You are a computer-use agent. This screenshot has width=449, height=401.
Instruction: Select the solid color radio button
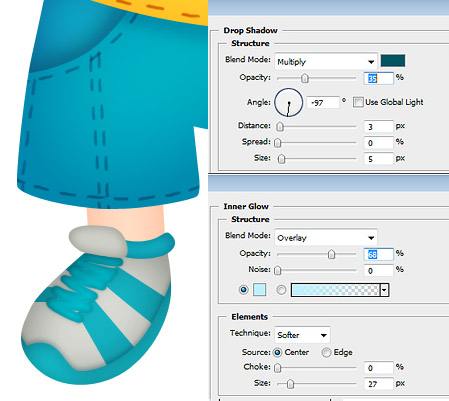pyautogui.click(x=244, y=290)
